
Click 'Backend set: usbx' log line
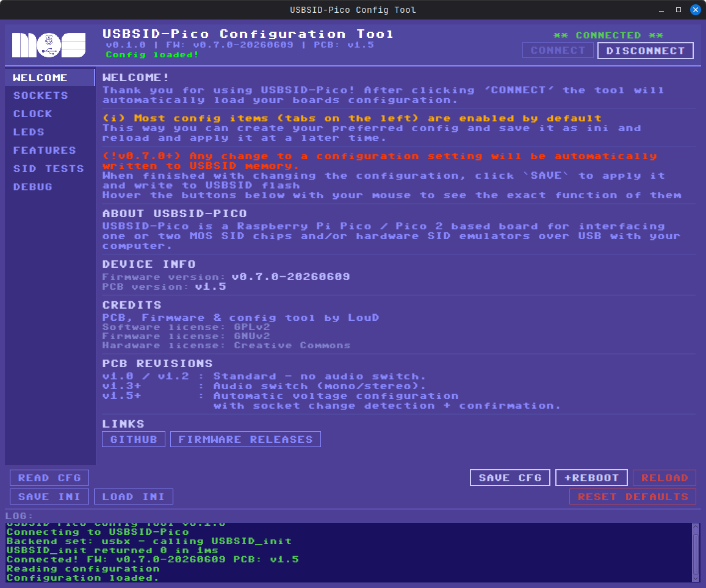click(x=149, y=541)
